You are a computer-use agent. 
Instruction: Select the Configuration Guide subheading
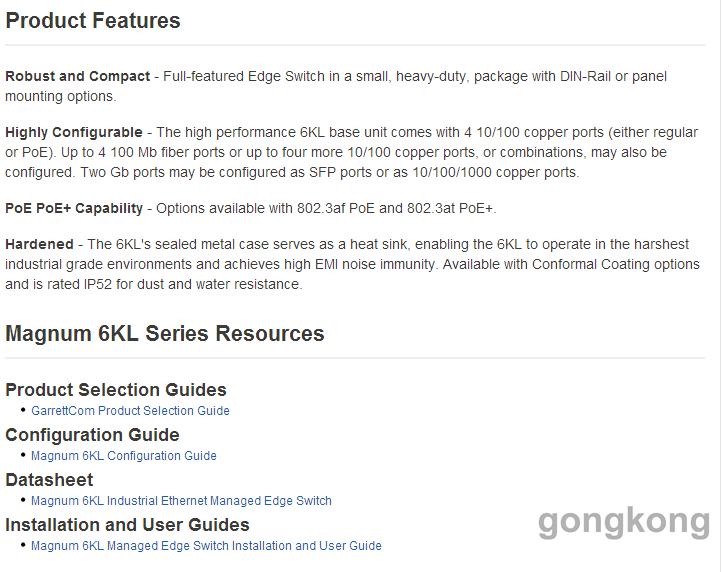pos(92,435)
